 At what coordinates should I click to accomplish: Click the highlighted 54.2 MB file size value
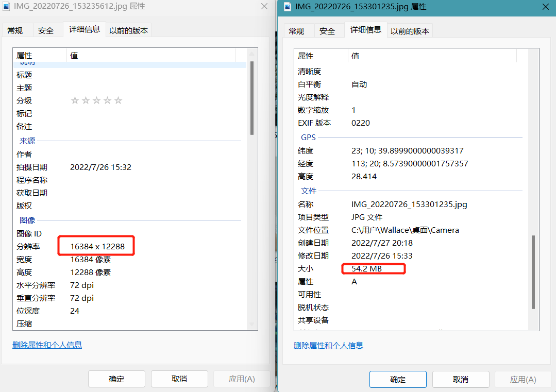click(x=374, y=268)
